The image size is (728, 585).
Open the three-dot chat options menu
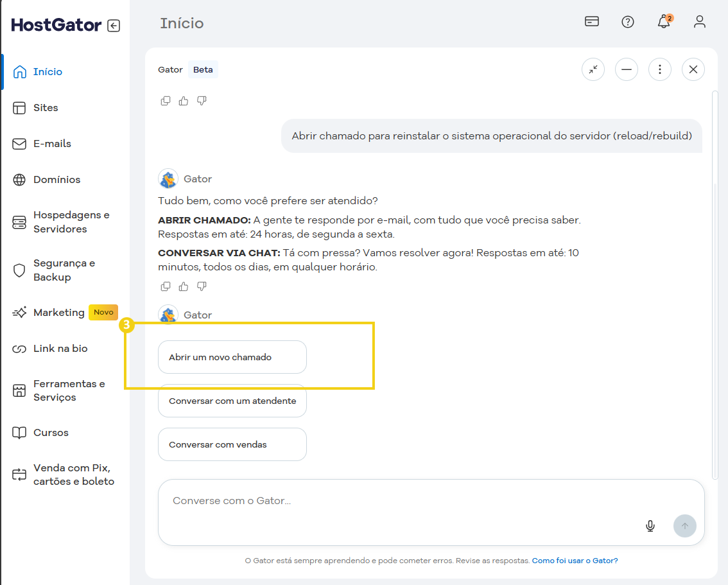click(x=660, y=69)
